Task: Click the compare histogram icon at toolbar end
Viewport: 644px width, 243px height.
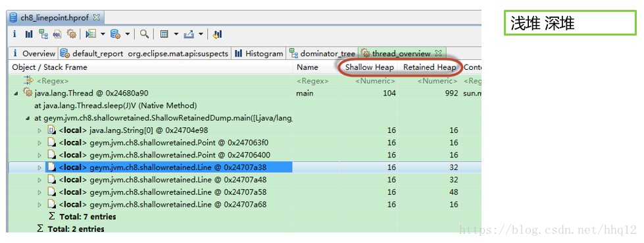Action: [x=218, y=34]
